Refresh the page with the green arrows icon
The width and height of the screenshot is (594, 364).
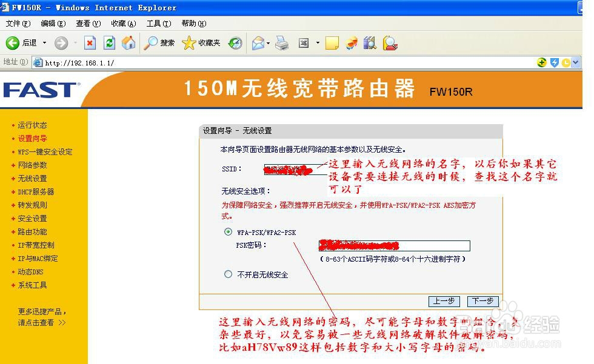110,43
